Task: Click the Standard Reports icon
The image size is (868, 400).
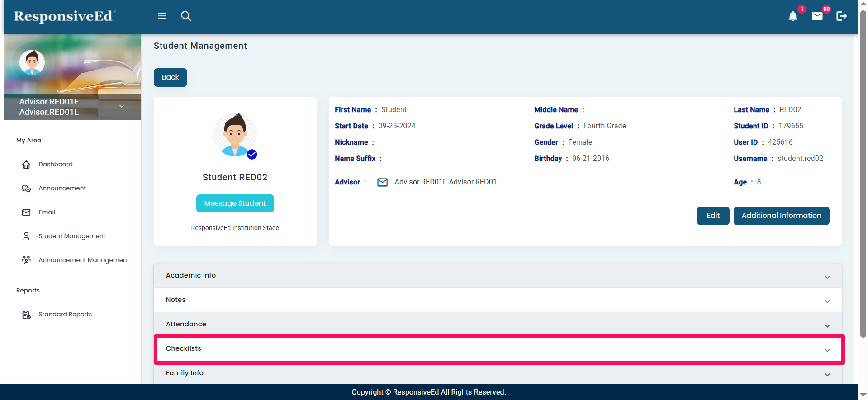Action: coord(26,315)
